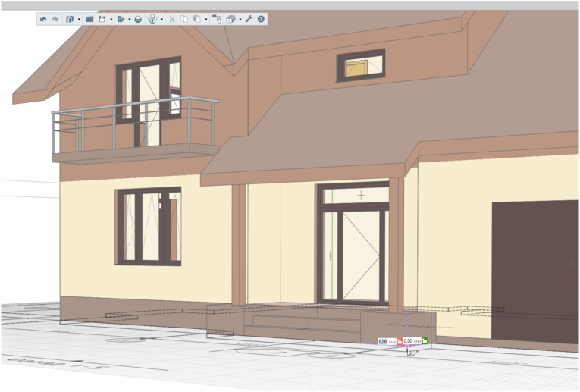The image size is (580, 392).
Task: Open a project with the folder icon
Action: point(89,19)
